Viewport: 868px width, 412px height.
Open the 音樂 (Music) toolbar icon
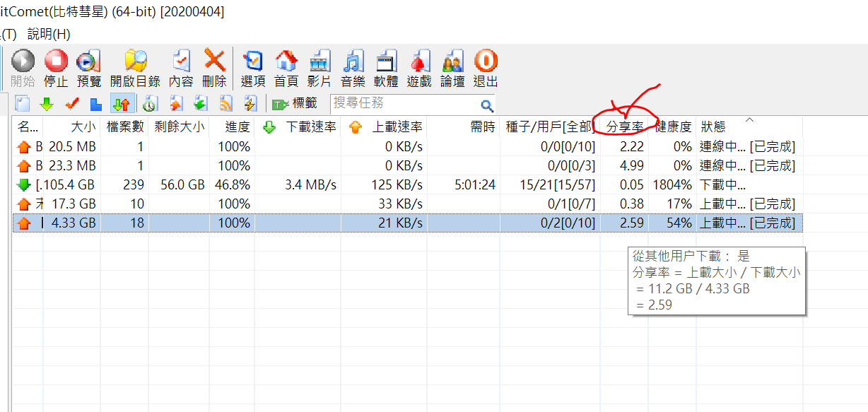tap(353, 69)
